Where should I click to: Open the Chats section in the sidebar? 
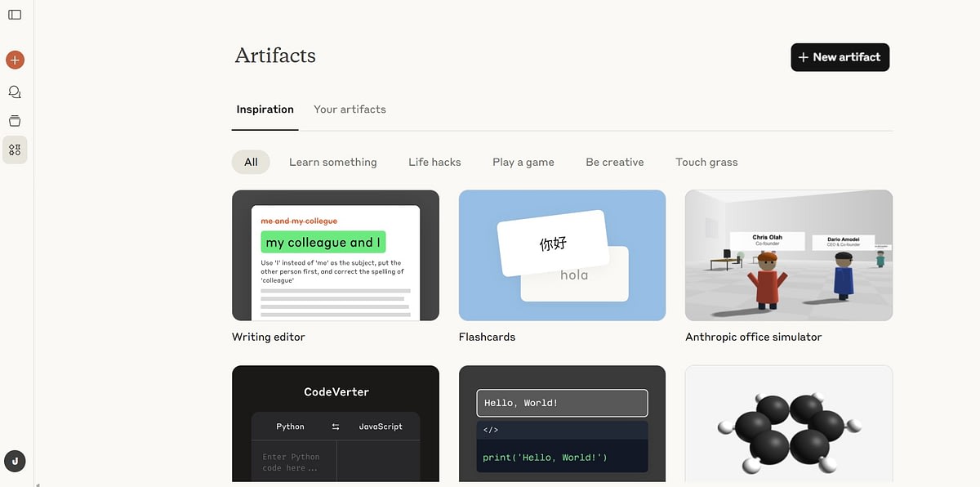point(14,92)
